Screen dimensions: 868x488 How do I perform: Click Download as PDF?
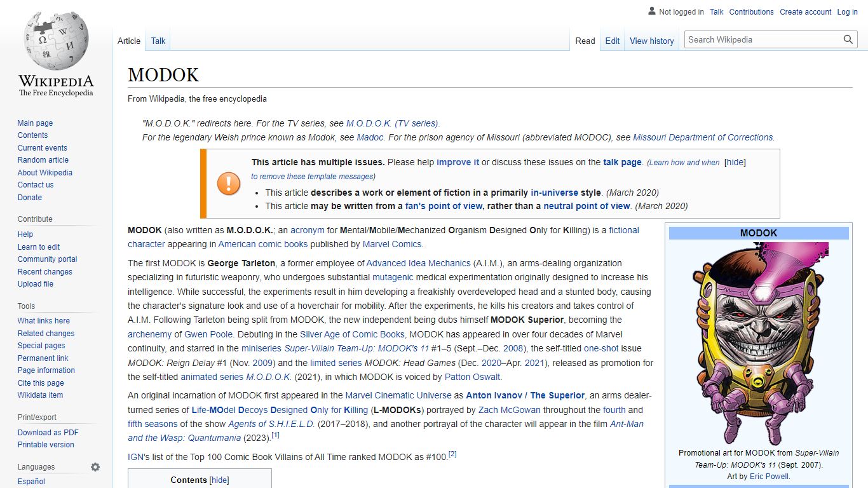[x=48, y=433]
